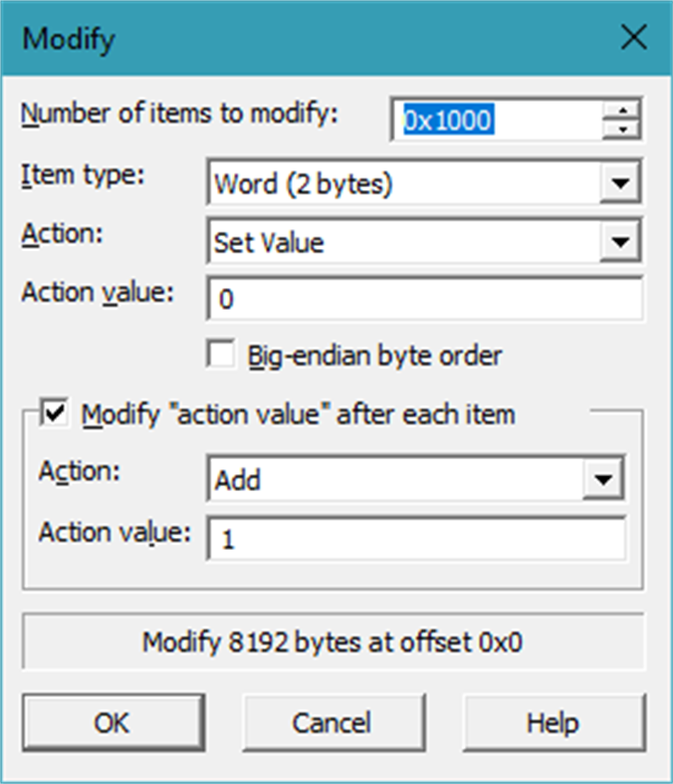Viewport: 673px width, 784px height.
Task: Click the top Action value field containing 0
Action: (x=425, y=299)
